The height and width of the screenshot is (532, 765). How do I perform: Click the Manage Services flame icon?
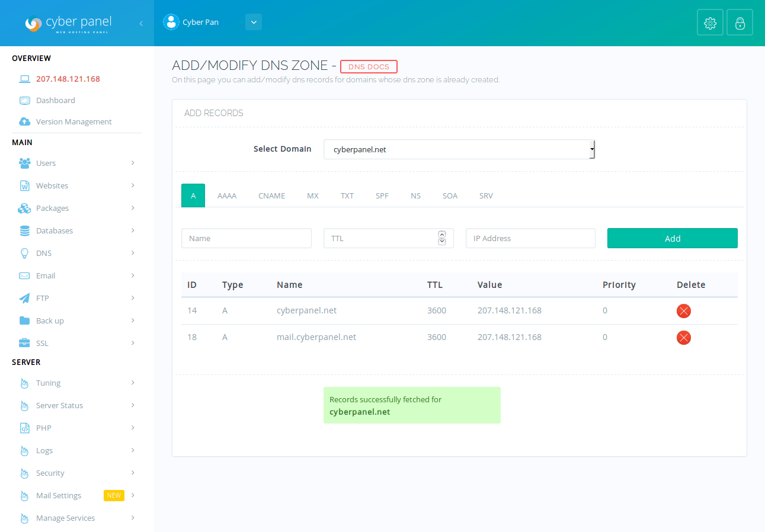click(x=24, y=518)
